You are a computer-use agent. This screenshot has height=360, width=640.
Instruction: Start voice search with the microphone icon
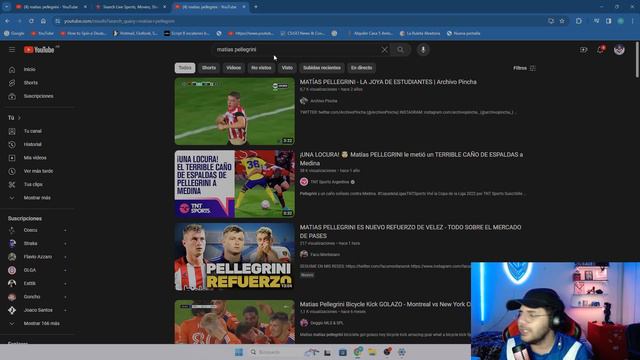point(423,50)
